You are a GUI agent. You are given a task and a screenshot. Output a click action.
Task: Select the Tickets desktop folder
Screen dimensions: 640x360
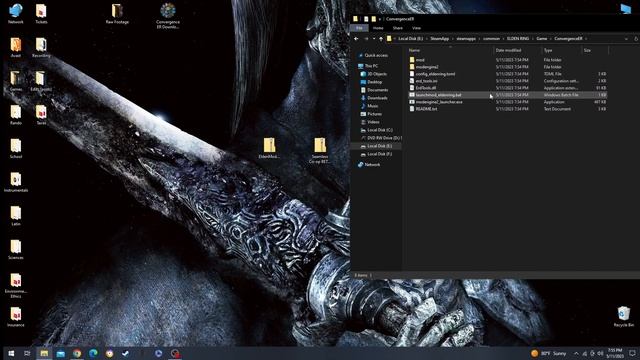pos(41,13)
